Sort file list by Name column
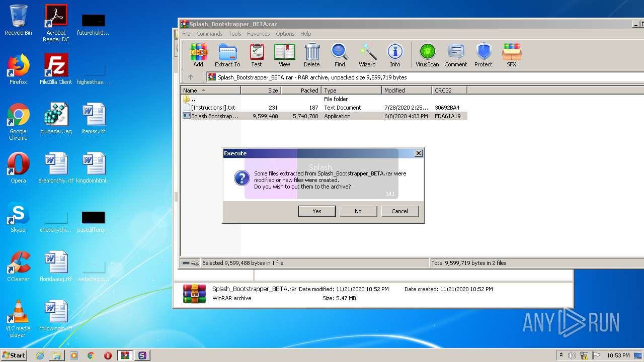 [x=210, y=90]
